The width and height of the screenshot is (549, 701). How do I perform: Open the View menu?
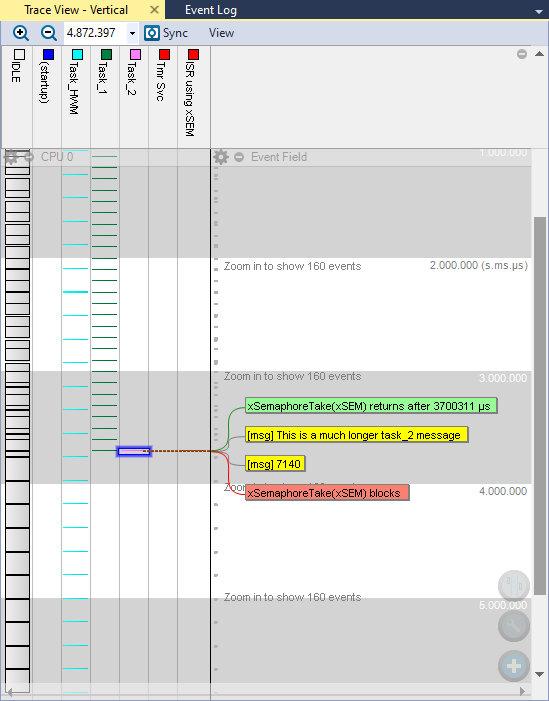(x=221, y=33)
